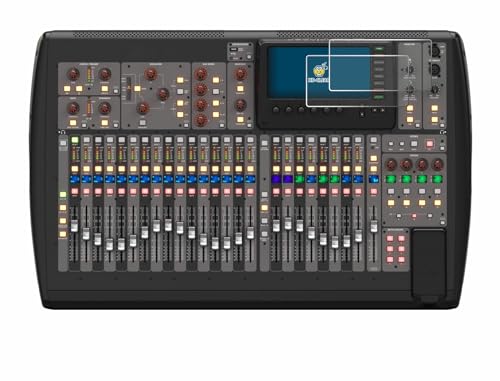Turn the sixth rotary encoder below the display

point(339,110)
